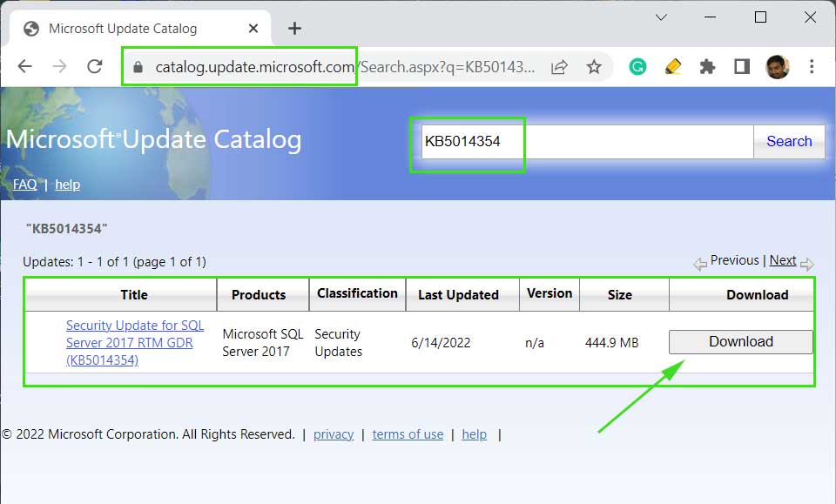
Task: Open the help link under the catalog title
Action: pos(68,185)
